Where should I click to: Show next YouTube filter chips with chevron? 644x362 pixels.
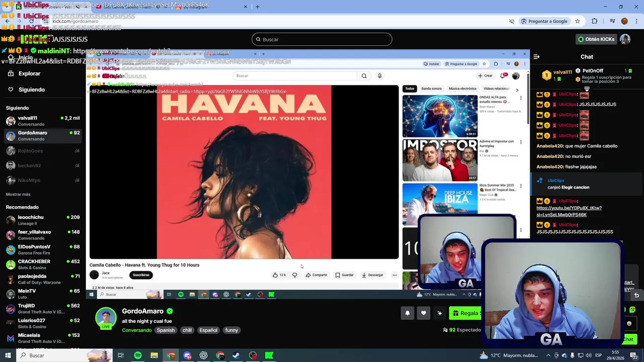pos(517,90)
